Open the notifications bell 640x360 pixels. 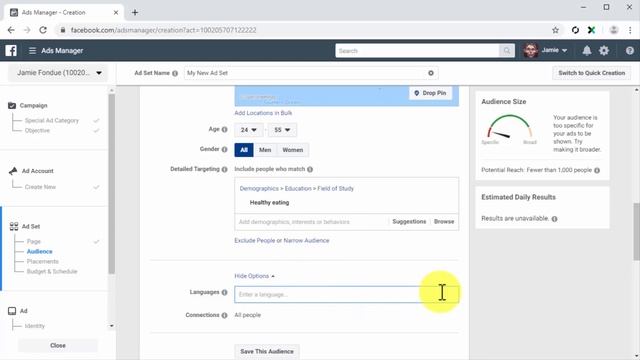pos(587,51)
